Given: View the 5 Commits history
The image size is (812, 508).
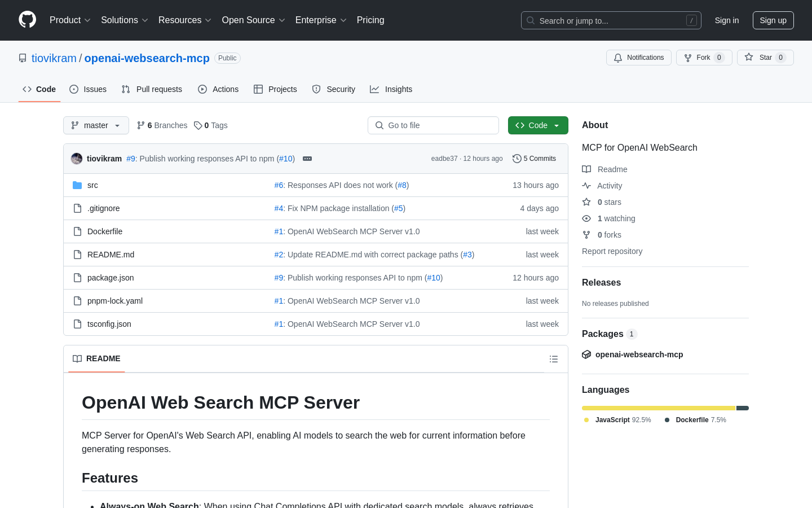Looking at the screenshot, I should pyautogui.click(x=534, y=159).
